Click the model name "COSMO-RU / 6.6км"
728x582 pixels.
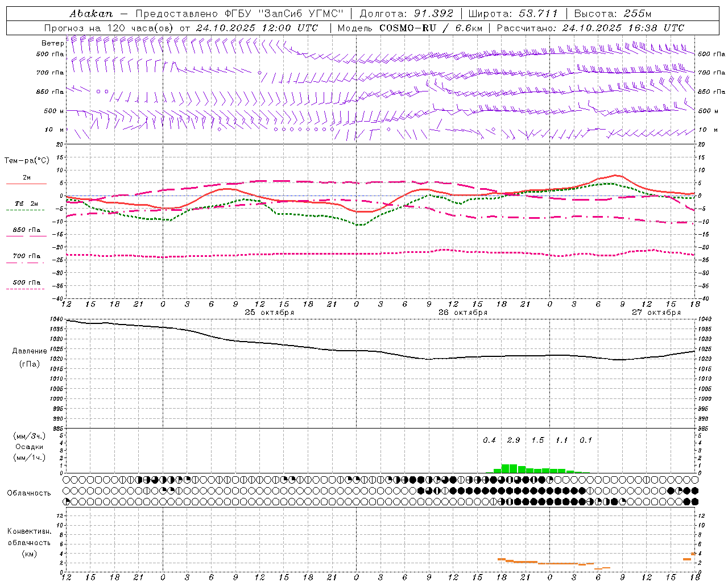point(431,28)
